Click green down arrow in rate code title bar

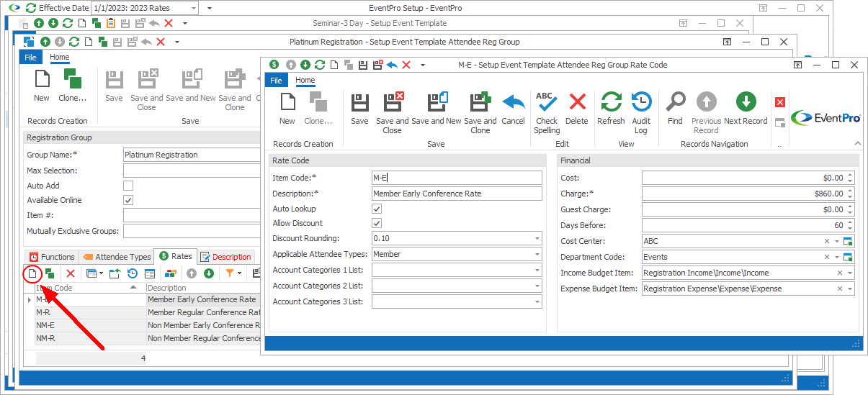(305, 65)
